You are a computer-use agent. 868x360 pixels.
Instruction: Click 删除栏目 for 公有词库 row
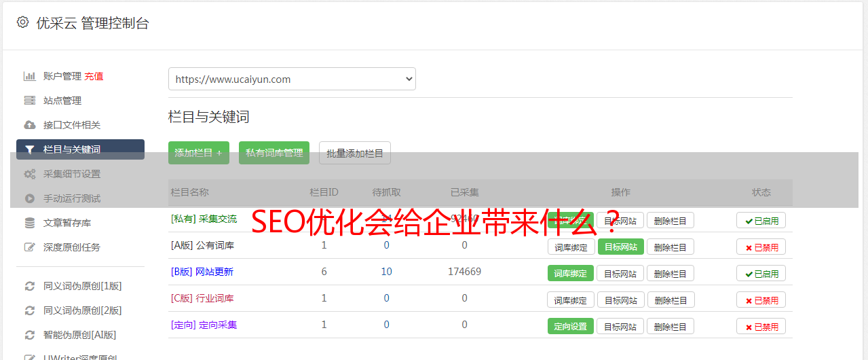tap(670, 247)
